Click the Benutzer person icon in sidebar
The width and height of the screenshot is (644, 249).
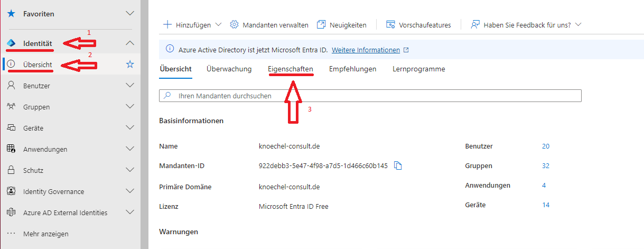11,86
